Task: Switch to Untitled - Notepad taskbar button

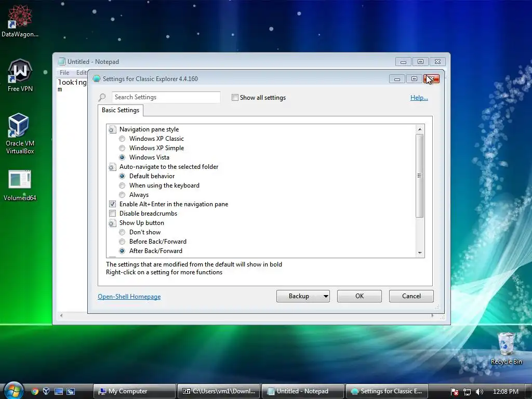Action: point(303,391)
